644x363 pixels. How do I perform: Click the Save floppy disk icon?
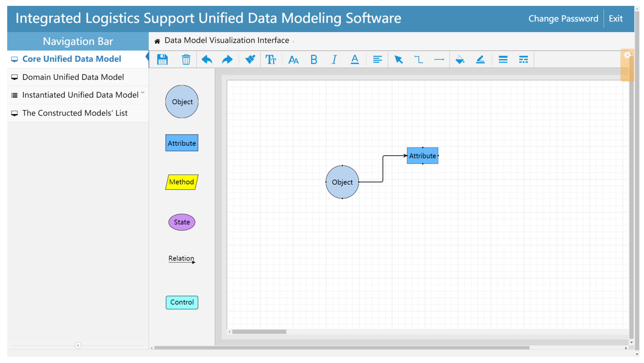tap(162, 60)
